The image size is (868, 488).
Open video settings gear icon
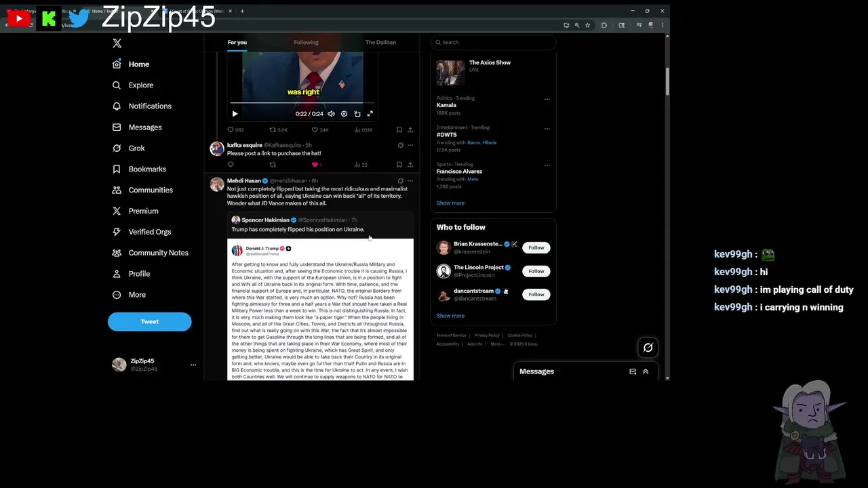[344, 114]
